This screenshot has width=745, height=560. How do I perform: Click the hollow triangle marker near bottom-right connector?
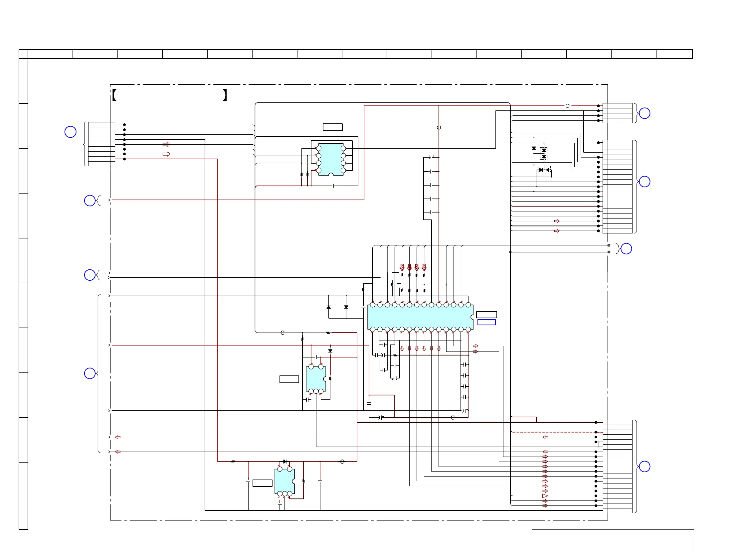[x=545, y=496]
